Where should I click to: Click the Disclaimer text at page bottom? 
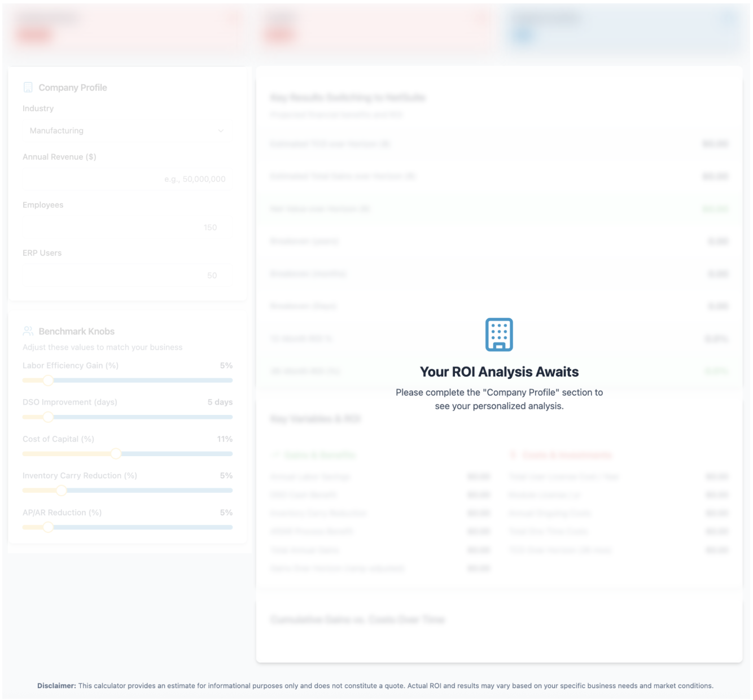pos(375,686)
